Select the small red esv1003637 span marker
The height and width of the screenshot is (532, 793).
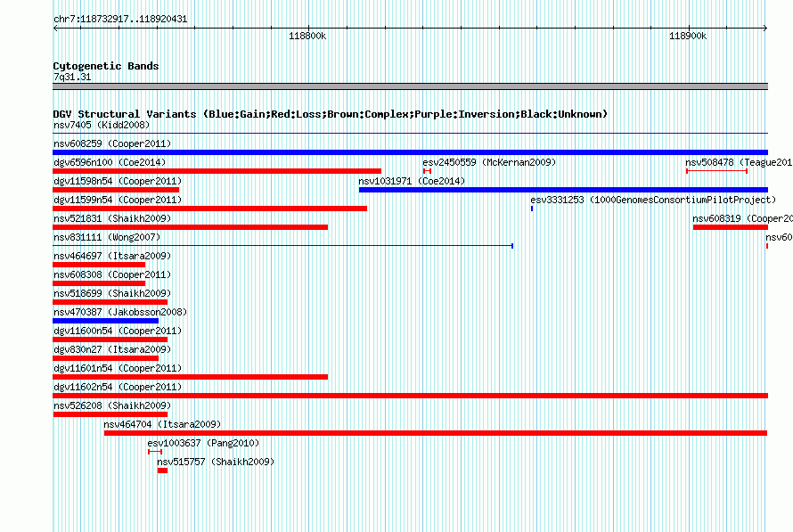155,452
